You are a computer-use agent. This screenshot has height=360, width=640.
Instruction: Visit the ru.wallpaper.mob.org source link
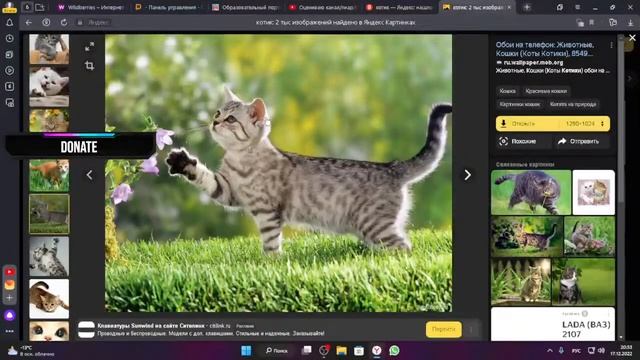pos(533,62)
